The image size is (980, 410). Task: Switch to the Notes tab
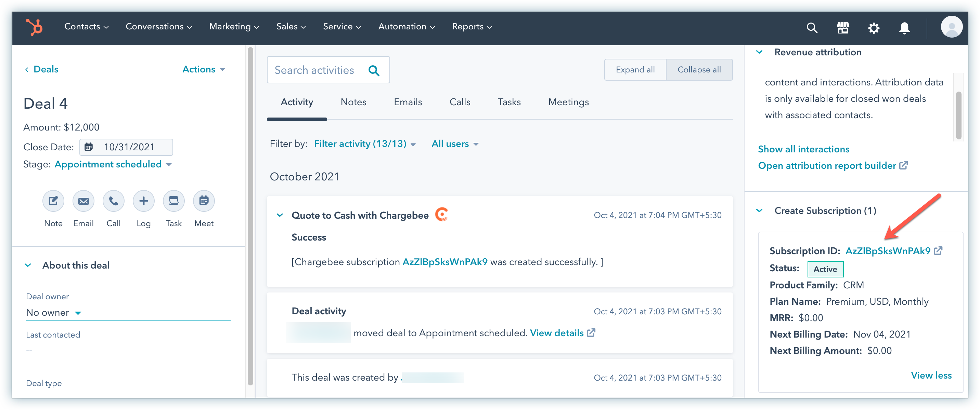tap(353, 102)
